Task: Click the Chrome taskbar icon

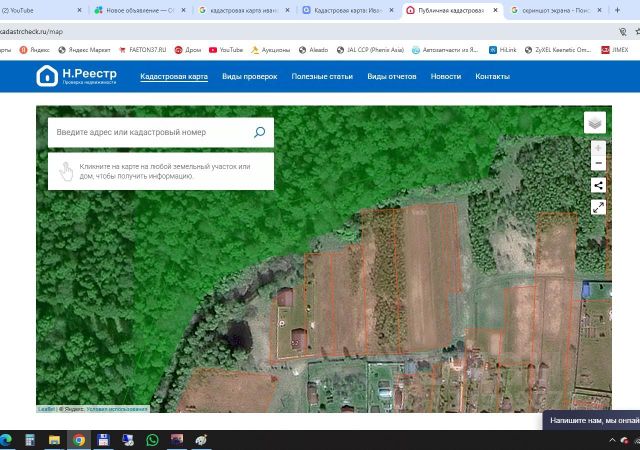Action: (79, 440)
